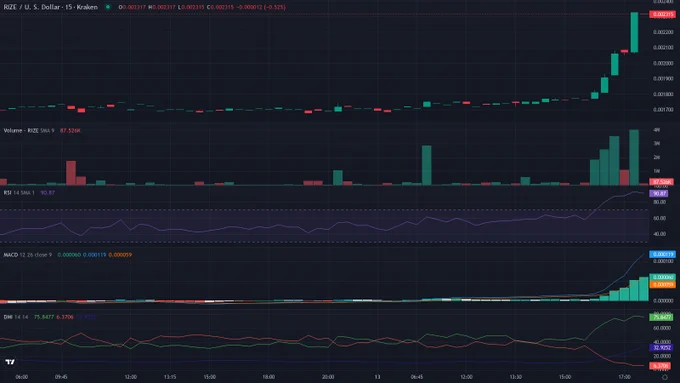680x383 pixels.
Task: Click the orange 0.000059 signal axis badge
Action: pos(662,285)
